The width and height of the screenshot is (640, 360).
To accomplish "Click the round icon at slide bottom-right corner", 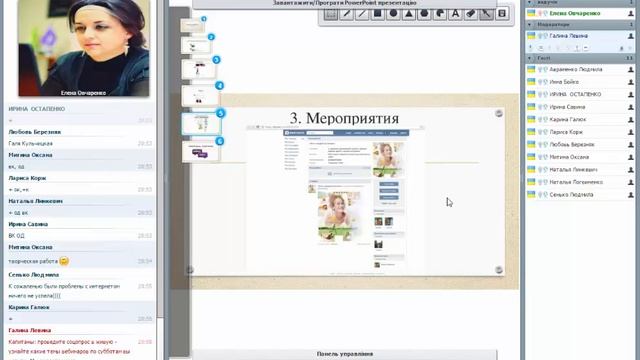I will [x=499, y=270].
